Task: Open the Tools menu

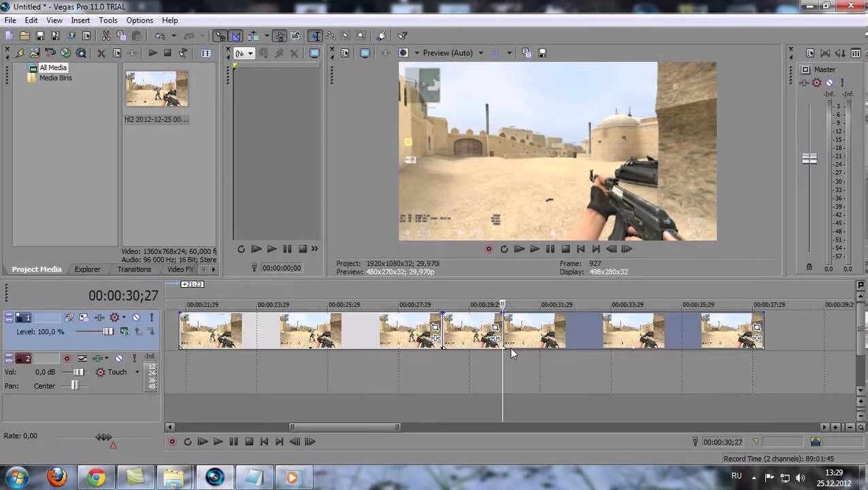Action: click(x=108, y=20)
